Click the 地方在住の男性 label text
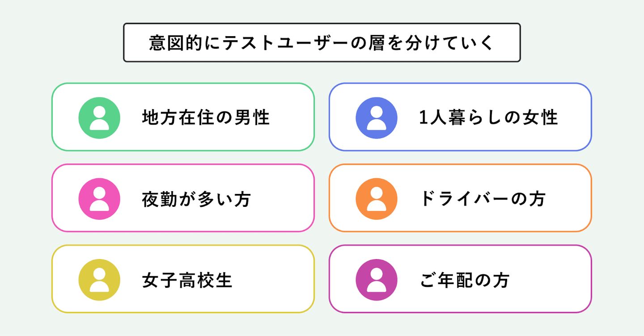The height and width of the screenshot is (336, 644). point(206,118)
